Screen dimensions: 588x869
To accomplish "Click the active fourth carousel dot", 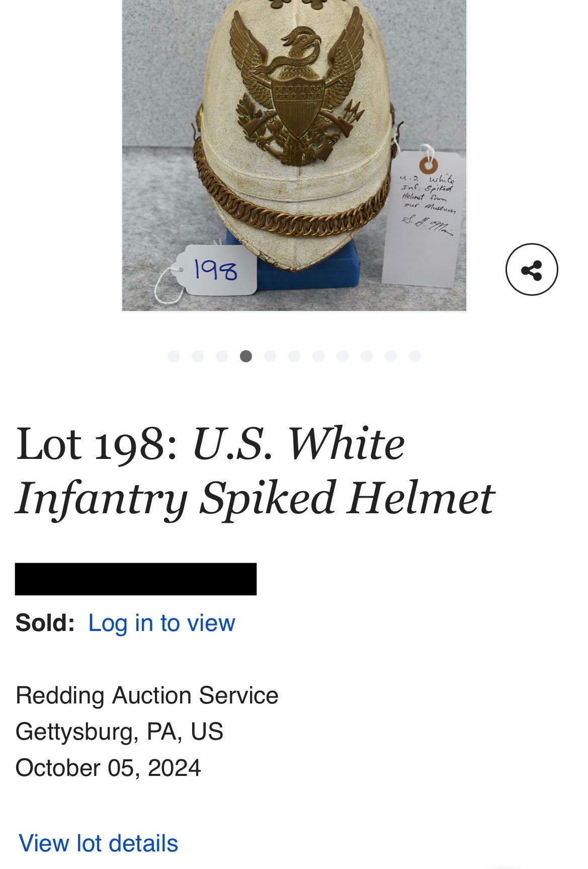I will [x=246, y=356].
